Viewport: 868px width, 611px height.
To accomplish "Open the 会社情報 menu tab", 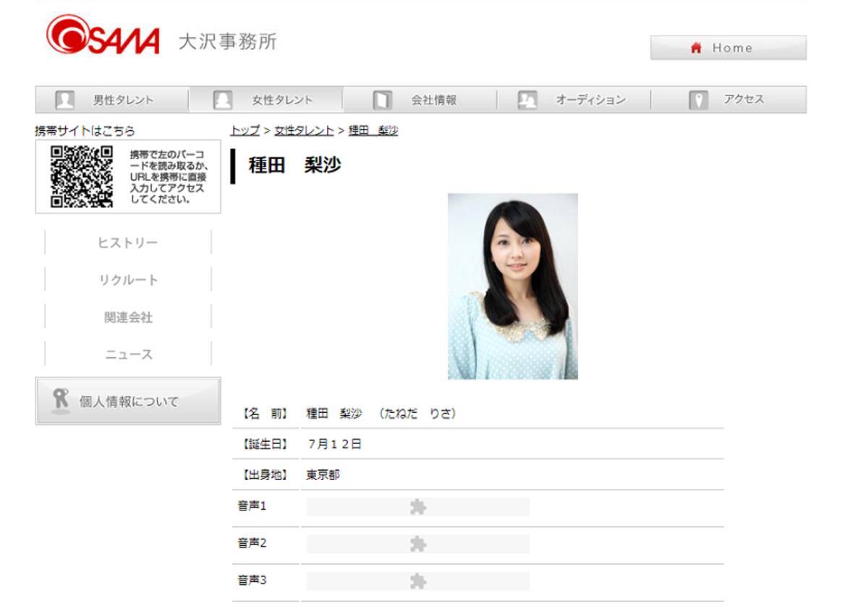I will 420,100.
